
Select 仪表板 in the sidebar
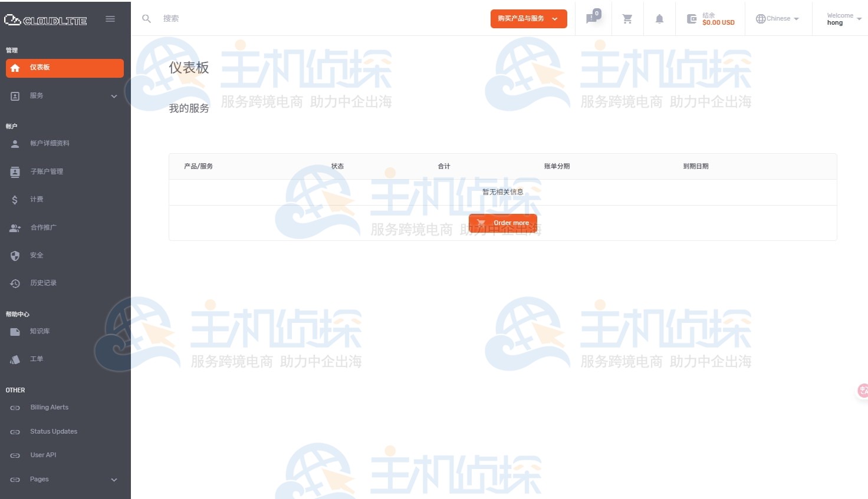65,68
